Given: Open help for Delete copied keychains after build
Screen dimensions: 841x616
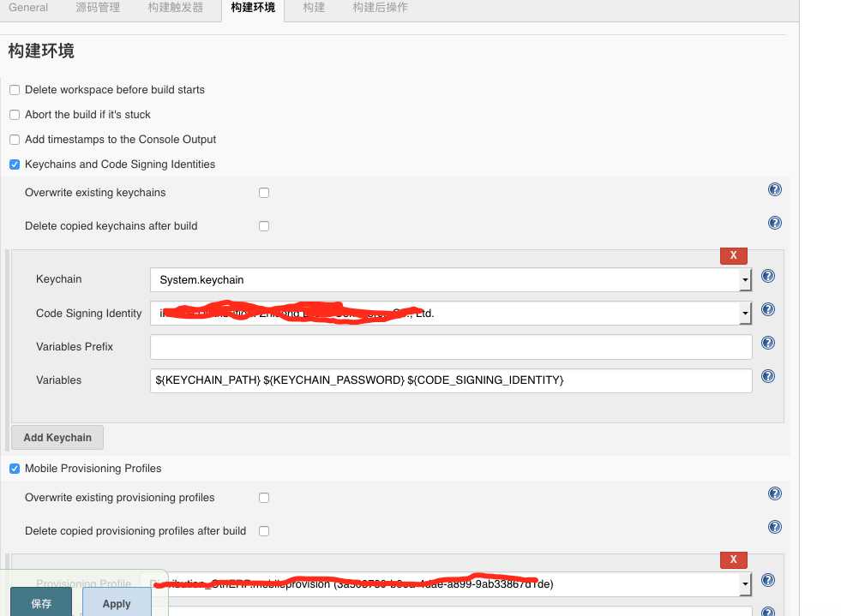Looking at the screenshot, I should [774, 223].
